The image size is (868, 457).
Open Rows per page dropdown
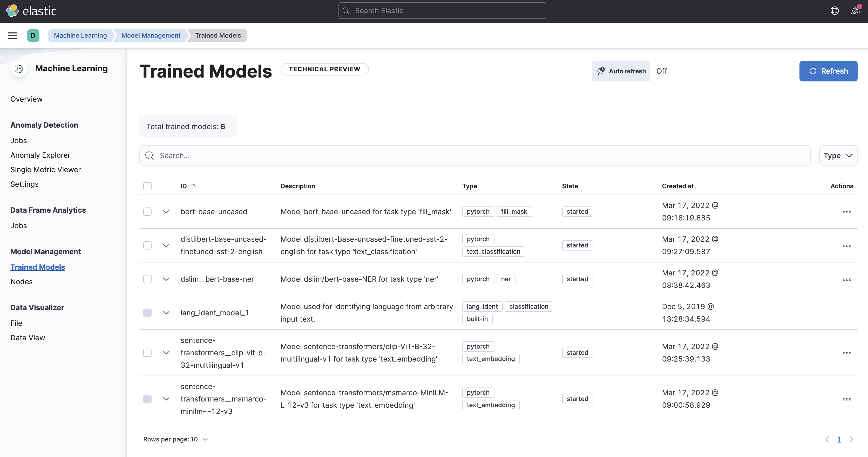[175, 439]
